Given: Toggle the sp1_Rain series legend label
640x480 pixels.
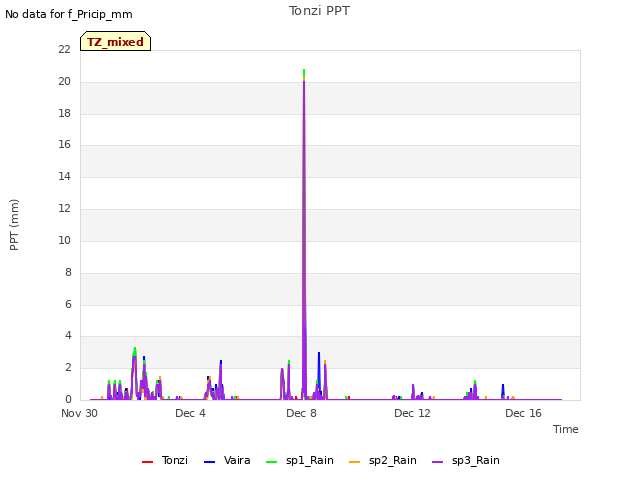Looking at the screenshot, I should (x=310, y=460).
